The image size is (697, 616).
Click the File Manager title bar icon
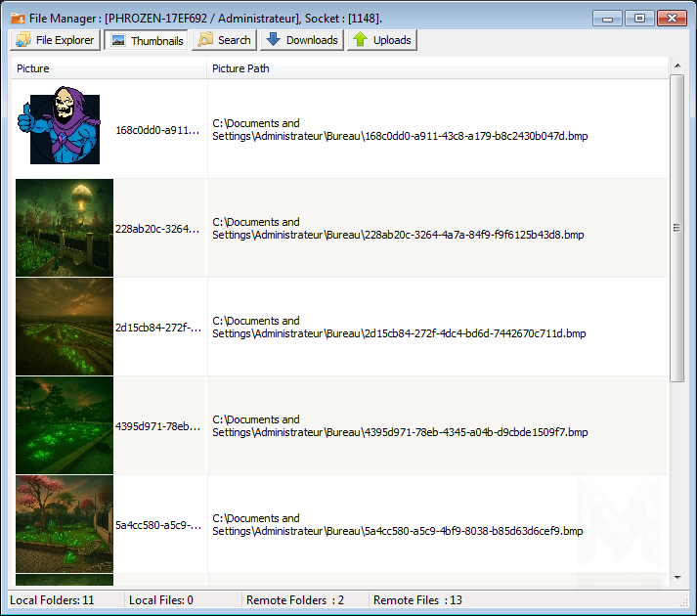18,18
